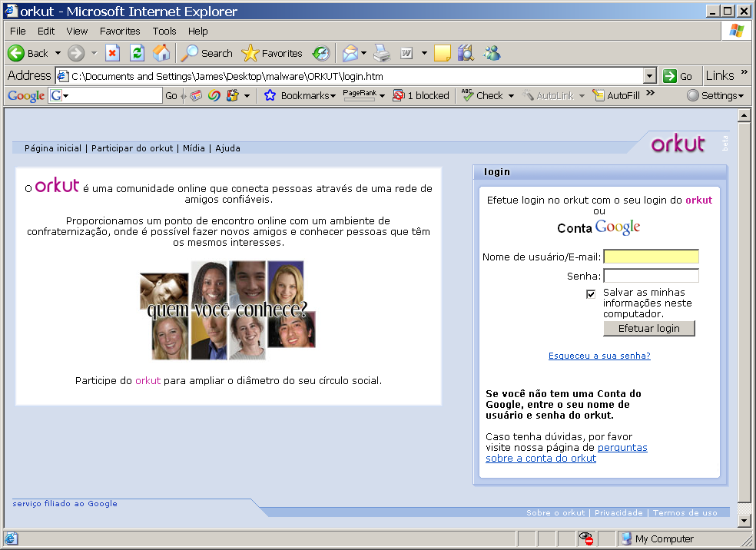Click the yellow note Discuss icon

442,53
